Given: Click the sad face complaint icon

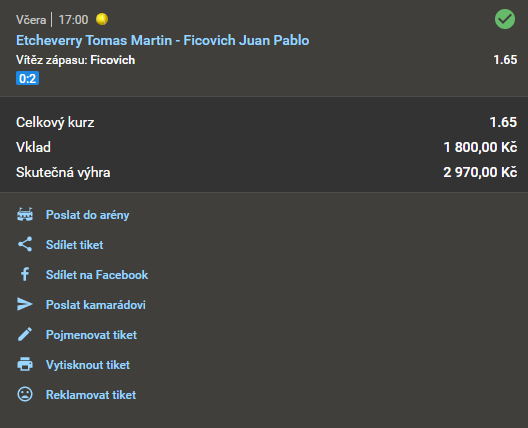Looking at the screenshot, I should coord(25,394).
